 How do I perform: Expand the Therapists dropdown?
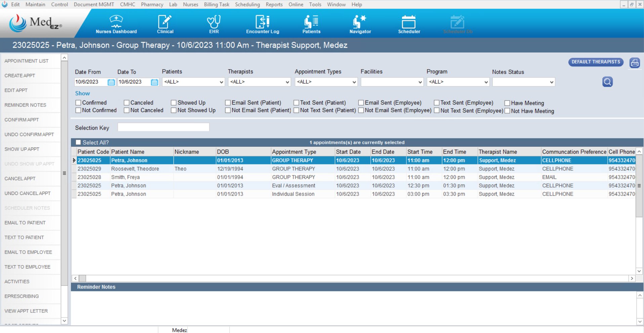coord(259,82)
